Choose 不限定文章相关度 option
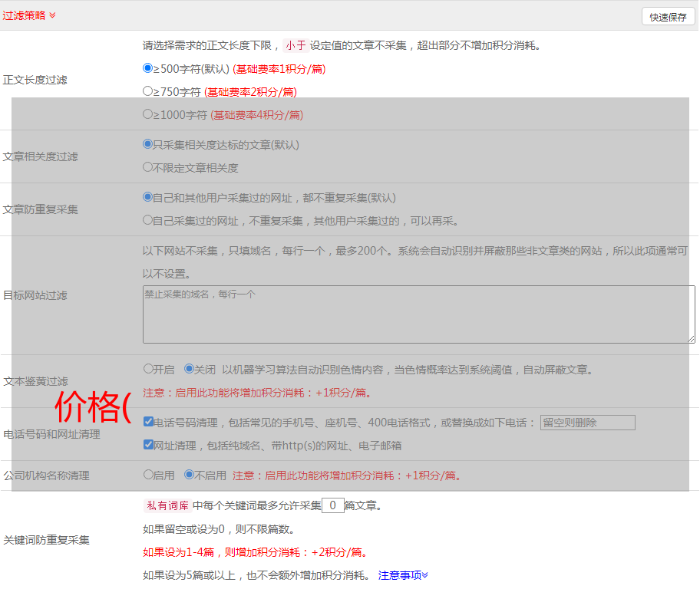Viewport: 700px width, 589px height. click(148, 166)
